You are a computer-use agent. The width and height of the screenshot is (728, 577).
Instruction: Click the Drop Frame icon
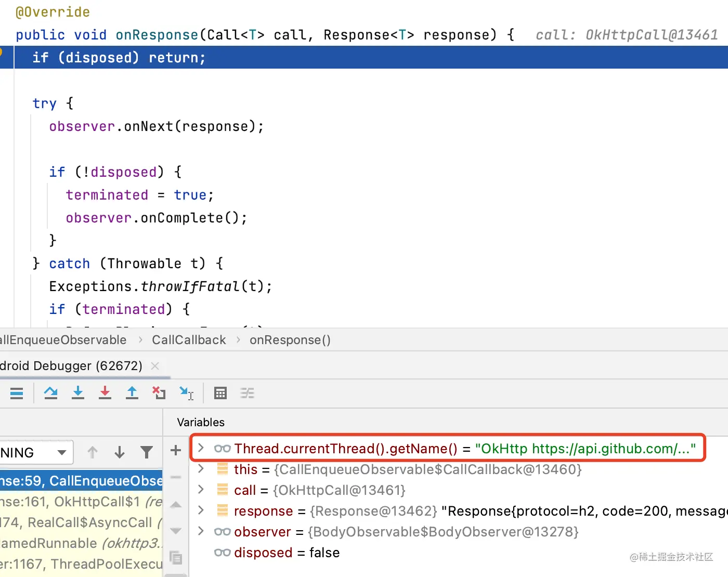[159, 393]
